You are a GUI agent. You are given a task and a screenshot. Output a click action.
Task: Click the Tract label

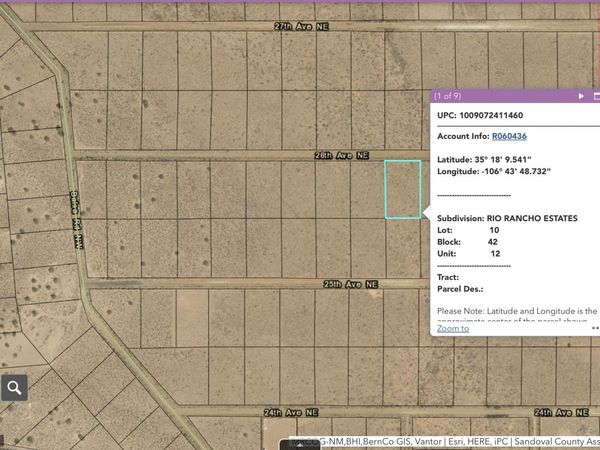[x=448, y=277]
